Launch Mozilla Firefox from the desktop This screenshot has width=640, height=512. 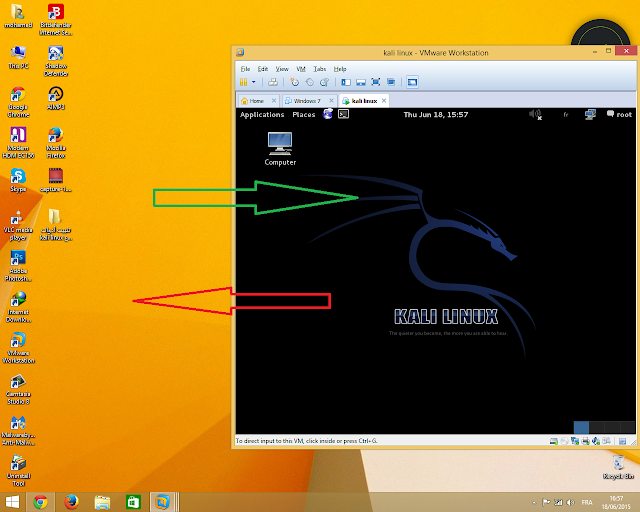pyautogui.click(x=56, y=143)
